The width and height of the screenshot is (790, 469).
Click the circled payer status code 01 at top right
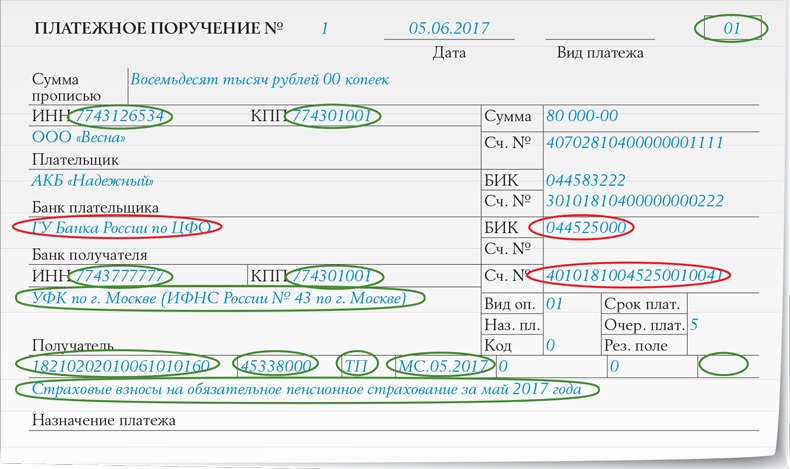tap(731, 28)
